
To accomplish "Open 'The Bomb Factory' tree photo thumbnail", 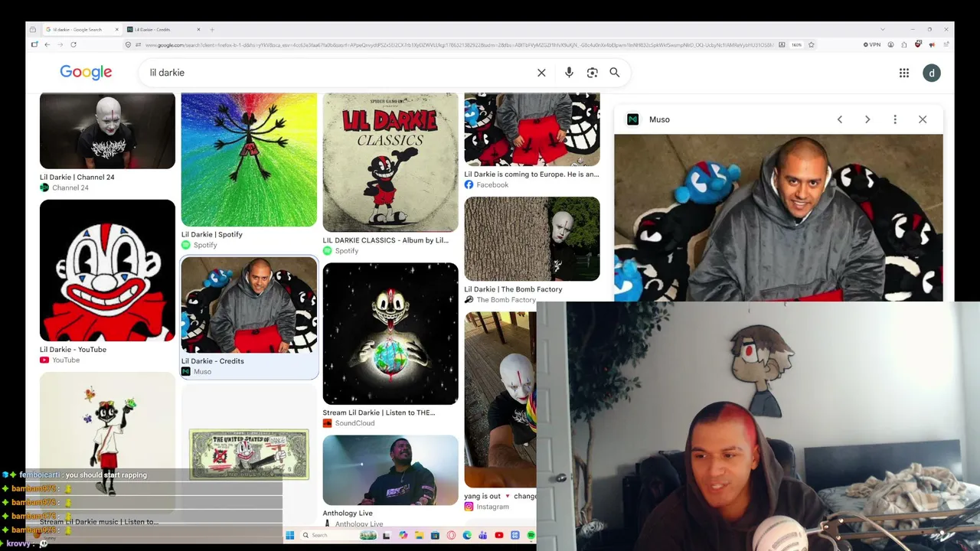I will pyautogui.click(x=532, y=239).
